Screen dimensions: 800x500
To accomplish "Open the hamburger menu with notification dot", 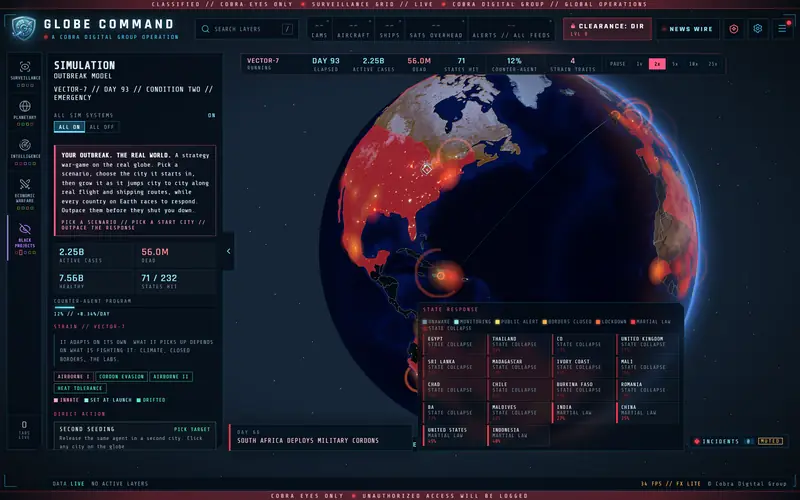I will [x=782, y=29].
